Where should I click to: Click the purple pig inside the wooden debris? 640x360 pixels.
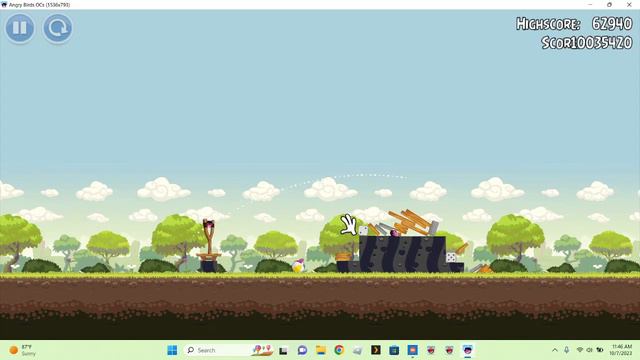[394, 233]
